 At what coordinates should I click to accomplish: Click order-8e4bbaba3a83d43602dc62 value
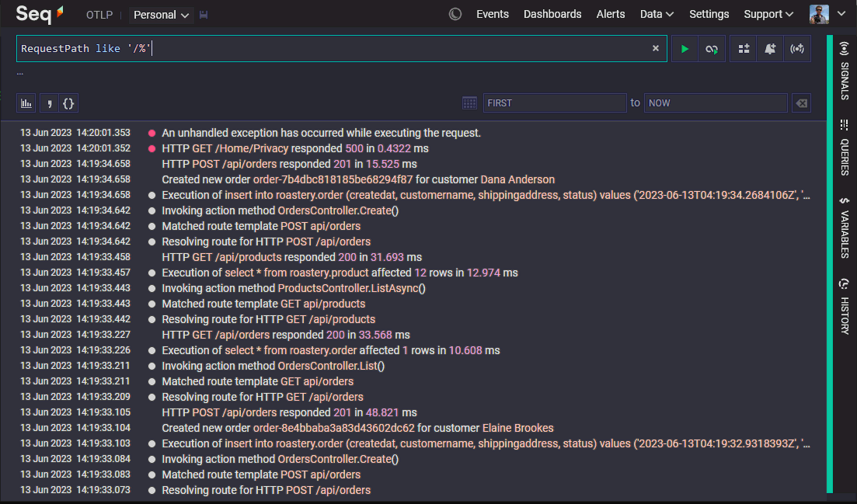coord(334,428)
